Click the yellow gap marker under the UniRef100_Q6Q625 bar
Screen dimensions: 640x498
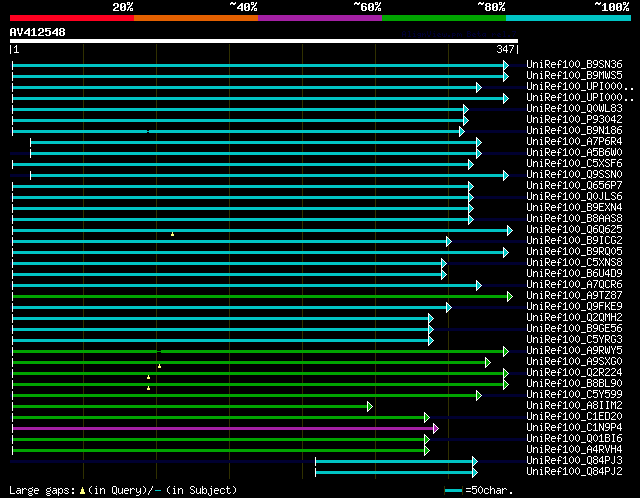173,234
